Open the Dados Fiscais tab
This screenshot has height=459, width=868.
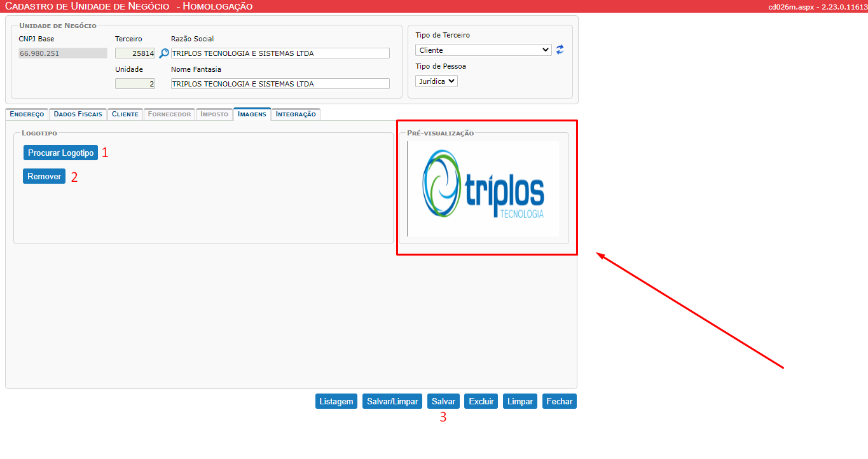tap(78, 114)
